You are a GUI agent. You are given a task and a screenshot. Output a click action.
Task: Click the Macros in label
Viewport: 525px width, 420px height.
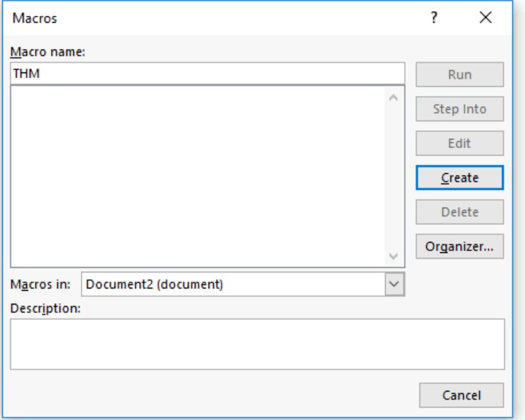click(41, 285)
